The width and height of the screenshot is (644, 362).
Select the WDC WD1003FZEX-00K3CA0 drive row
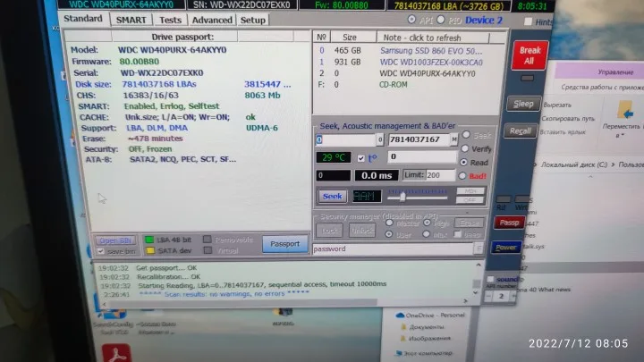click(x=409, y=63)
